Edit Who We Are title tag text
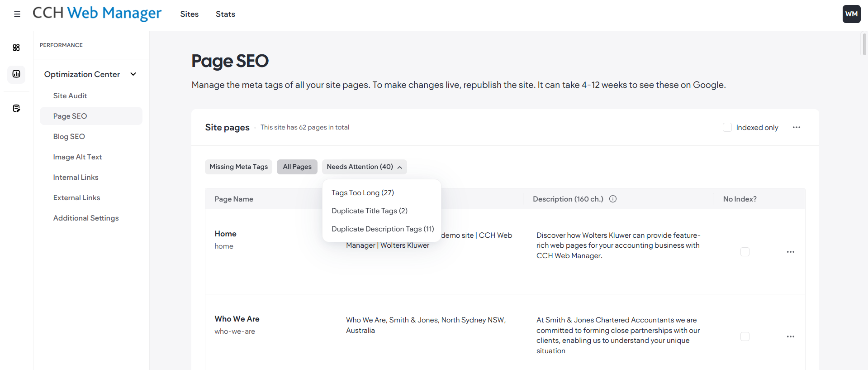 426,325
